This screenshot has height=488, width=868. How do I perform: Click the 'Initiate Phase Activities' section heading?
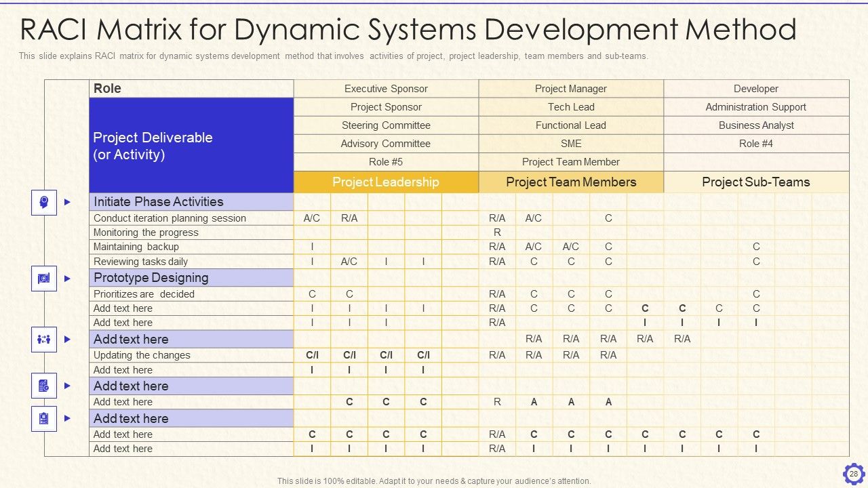click(191, 202)
